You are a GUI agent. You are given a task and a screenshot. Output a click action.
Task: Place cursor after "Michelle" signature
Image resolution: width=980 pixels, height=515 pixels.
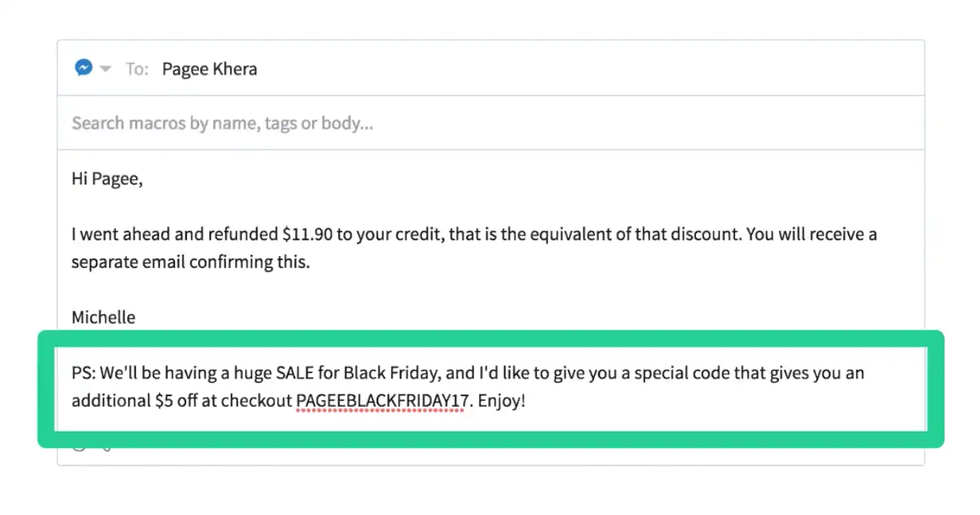[136, 318]
